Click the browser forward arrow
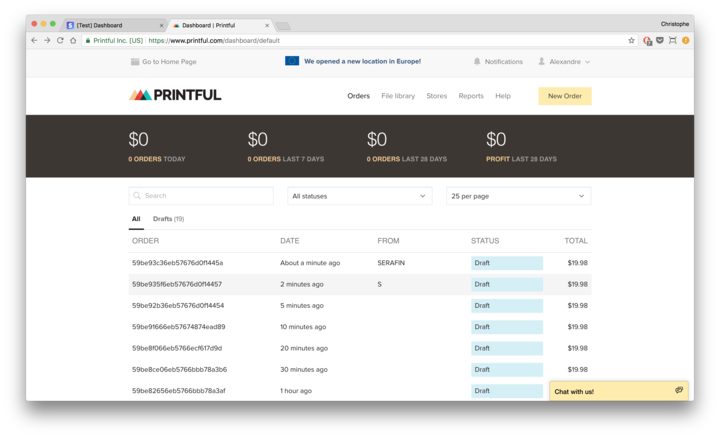 click(x=47, y=40)
